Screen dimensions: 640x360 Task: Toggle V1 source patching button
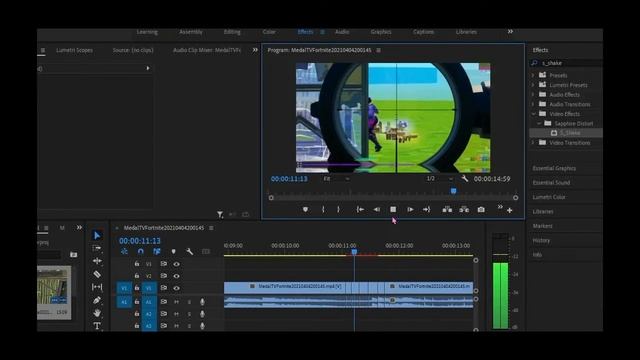pyautogui.click(x=124, y=288)
